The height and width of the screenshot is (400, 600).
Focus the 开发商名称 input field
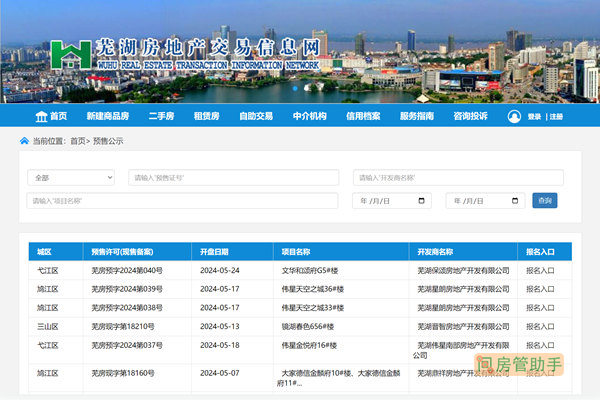pyautogui.click(x=458, y=178)
